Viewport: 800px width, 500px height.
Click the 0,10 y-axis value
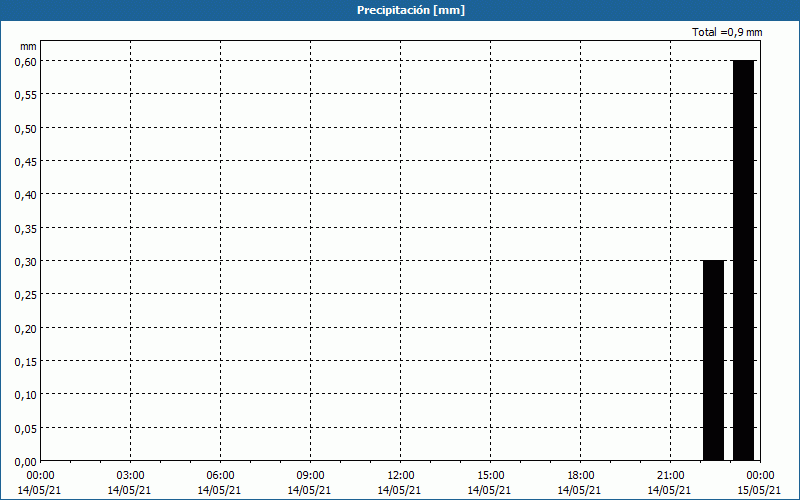pyautogui.click(x=26, y=395)
